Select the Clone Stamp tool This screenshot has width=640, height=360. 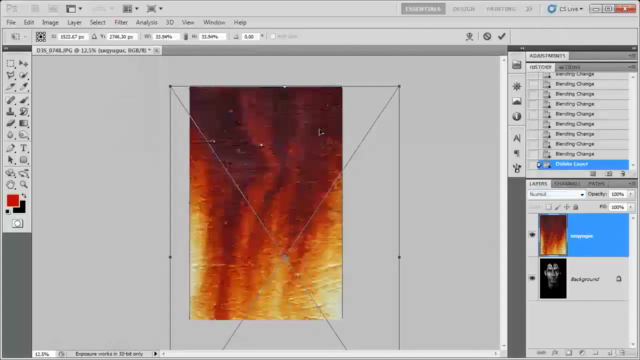click(x=11, y=111)
